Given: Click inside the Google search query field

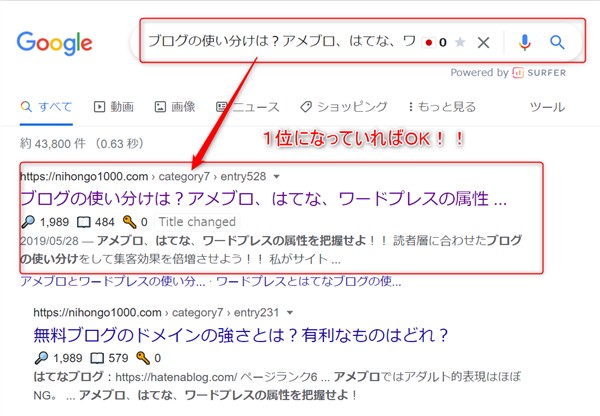Looking at the screenshot, I should click(282, 41).
